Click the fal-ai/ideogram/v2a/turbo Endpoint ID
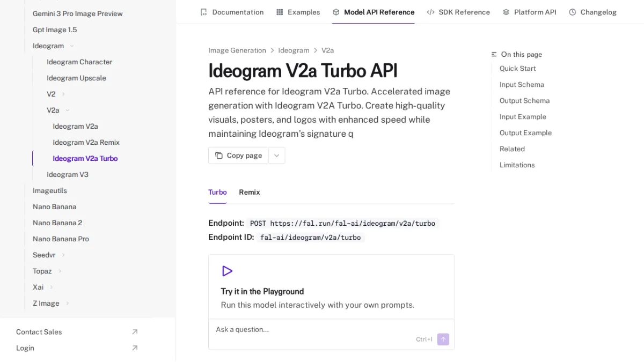Image resolution: width=644 pixels, height=362 pixels. (310, 238)
